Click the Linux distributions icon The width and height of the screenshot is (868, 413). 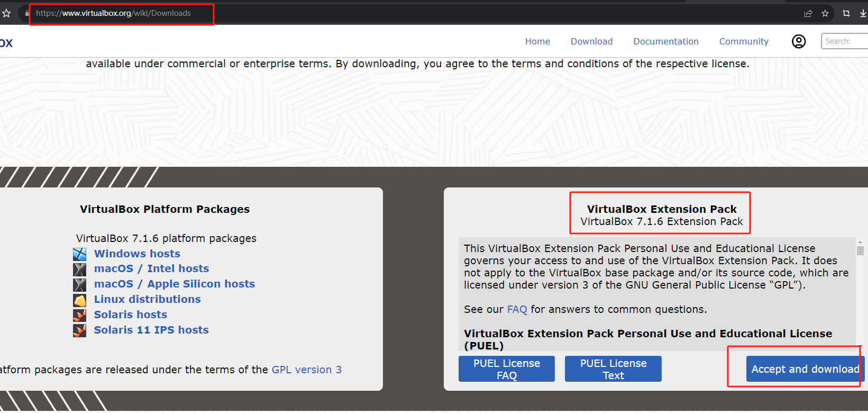pos(80,300)
